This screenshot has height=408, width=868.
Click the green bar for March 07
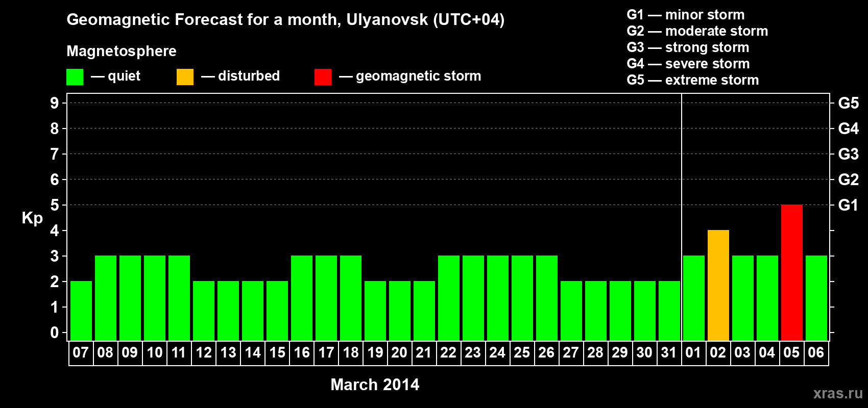81,311
